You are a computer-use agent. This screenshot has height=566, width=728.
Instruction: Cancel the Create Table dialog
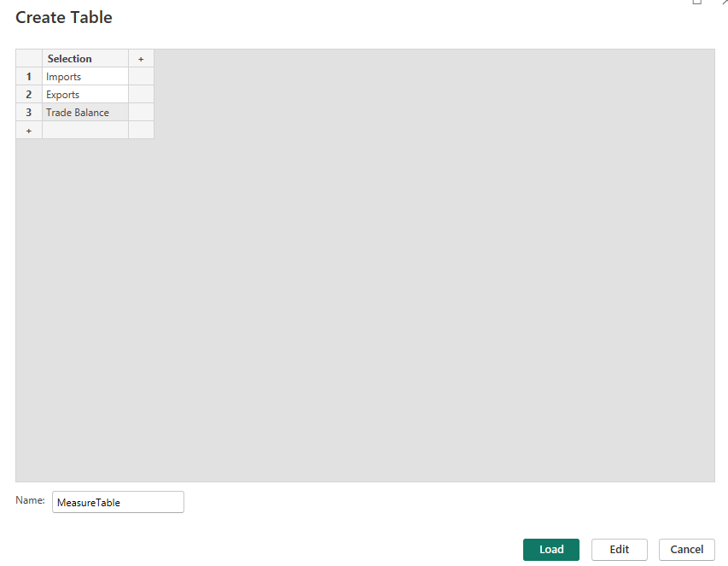click(x=687, y=549)
